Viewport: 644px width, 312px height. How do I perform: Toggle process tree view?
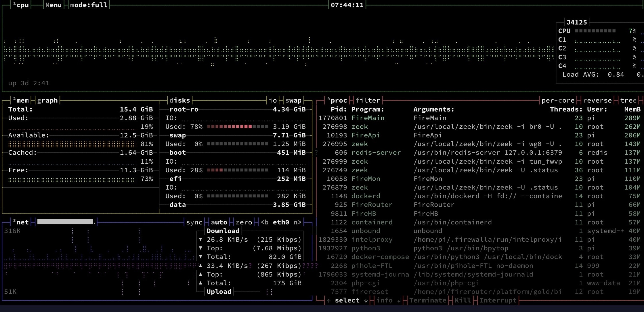click(x=628, y=100)
